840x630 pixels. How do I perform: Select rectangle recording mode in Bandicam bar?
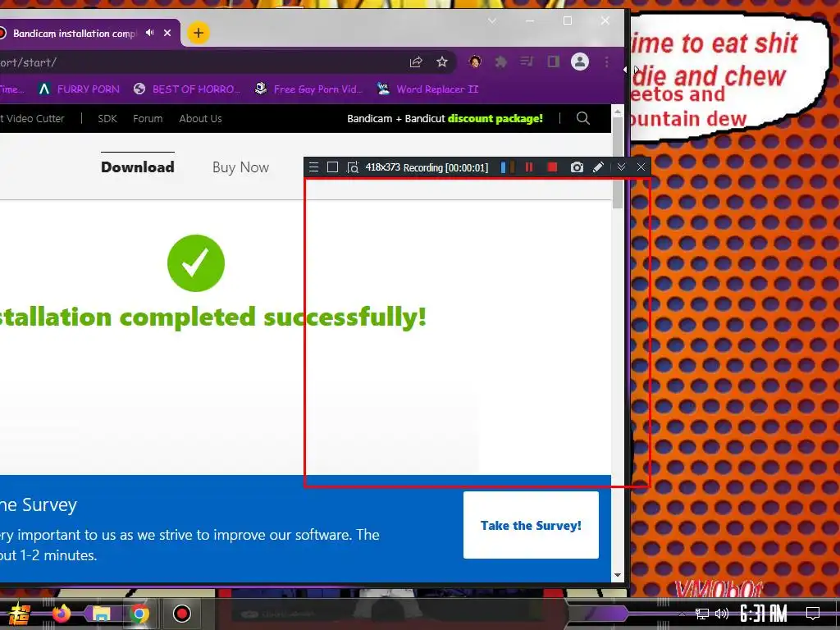coord(333,167)
